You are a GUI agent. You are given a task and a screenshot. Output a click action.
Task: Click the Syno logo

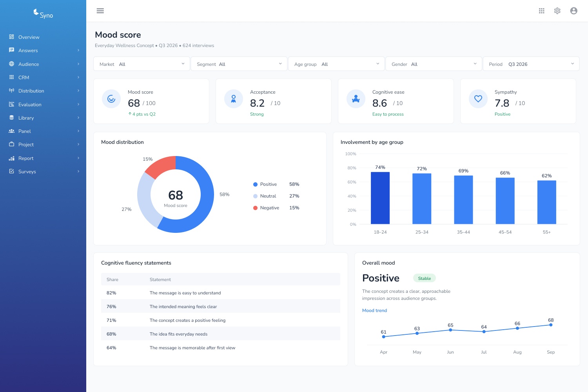click(43, 14)
